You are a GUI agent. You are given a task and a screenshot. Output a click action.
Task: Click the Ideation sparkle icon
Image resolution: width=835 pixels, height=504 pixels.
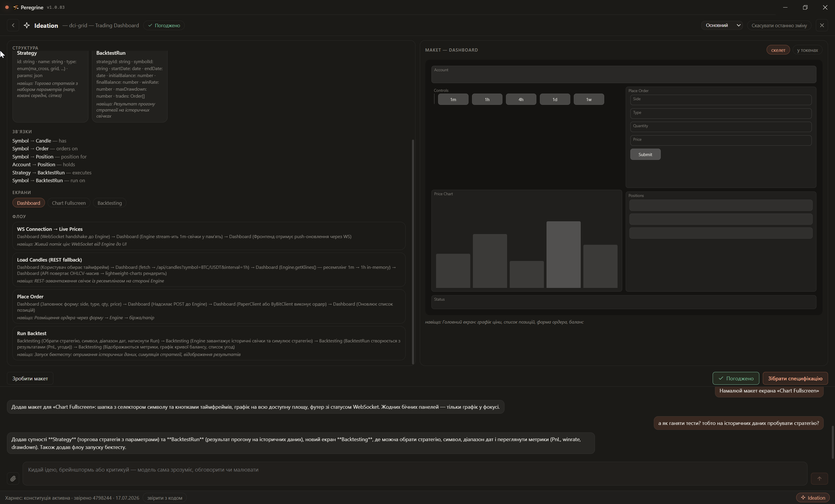click(27, 25)
